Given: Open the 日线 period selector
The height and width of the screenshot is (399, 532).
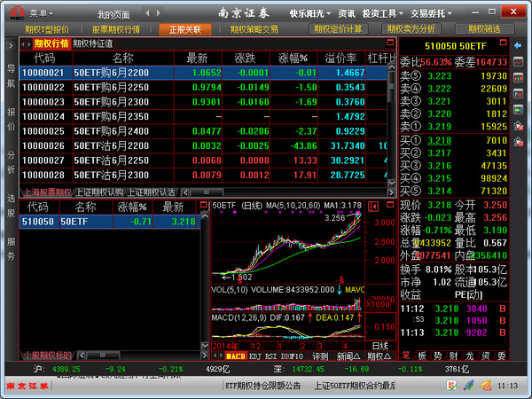Looking at the screenshot, I should (379, 346).
